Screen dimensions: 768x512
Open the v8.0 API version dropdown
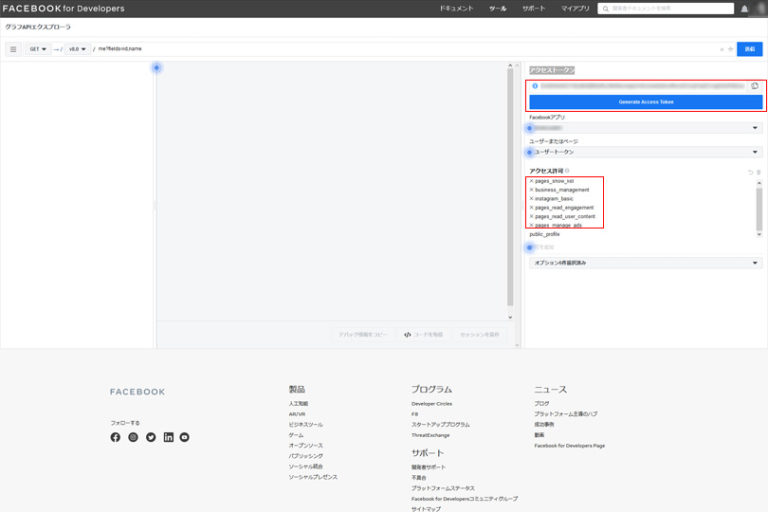[76, 49]
